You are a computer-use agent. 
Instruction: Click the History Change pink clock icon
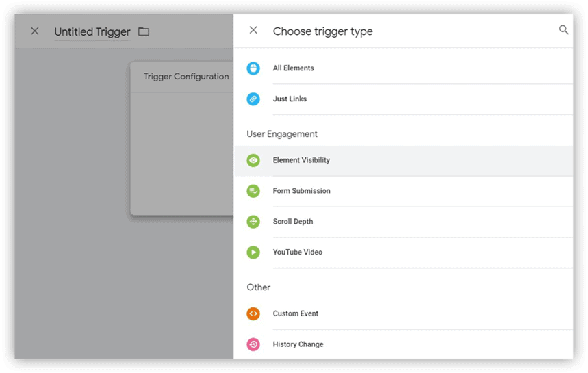tap(253, 344)
